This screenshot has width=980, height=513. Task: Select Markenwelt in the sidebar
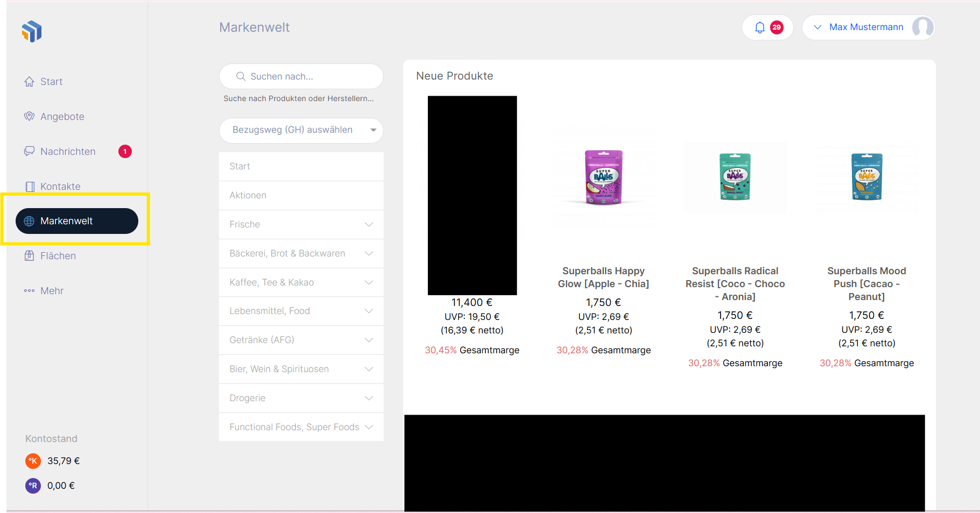coord(77,221)
